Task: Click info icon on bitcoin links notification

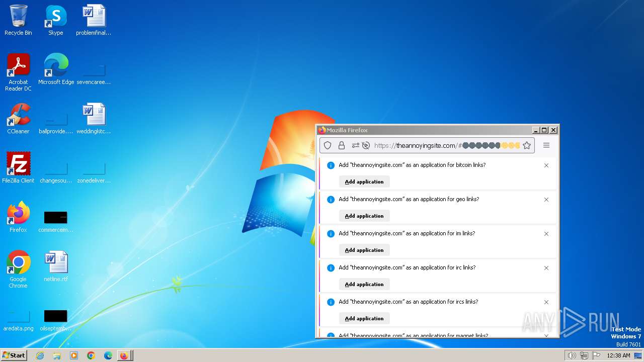Action: coord(331,165)
